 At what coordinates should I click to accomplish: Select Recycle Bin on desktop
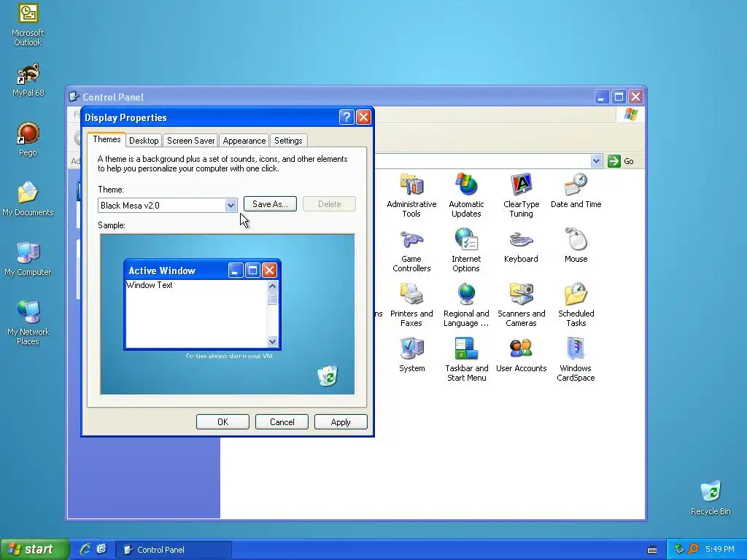point(711,498)
